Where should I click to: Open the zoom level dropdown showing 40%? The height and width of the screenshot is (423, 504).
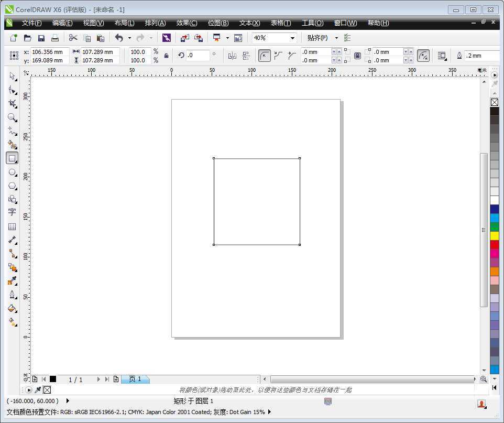[292, 37]
